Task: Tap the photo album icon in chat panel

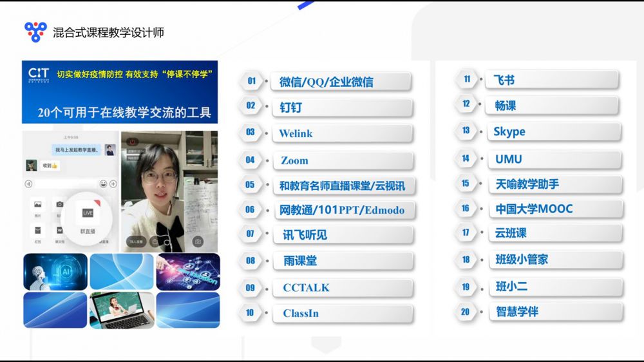Action: 38,205
